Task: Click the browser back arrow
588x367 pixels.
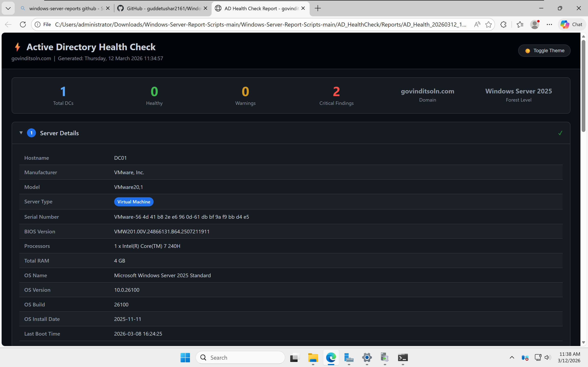Action: [x=8, y=24]
